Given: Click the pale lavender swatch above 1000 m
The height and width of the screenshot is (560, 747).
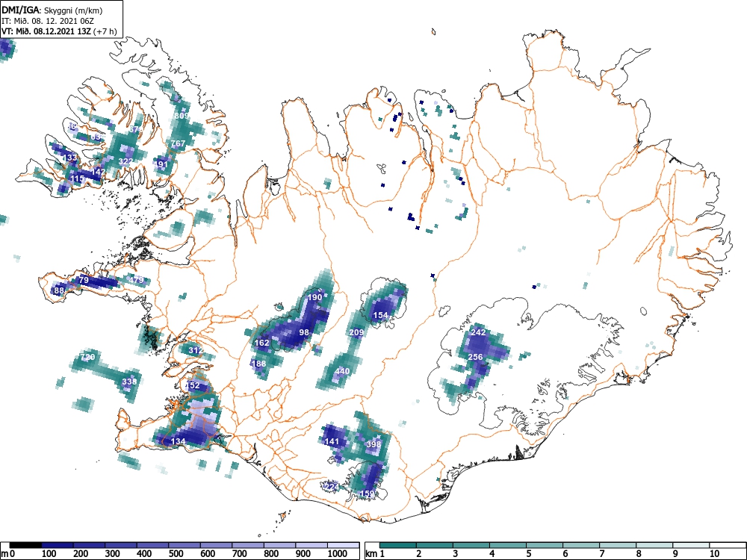Looking at the screenshot, I should (344, 545).
